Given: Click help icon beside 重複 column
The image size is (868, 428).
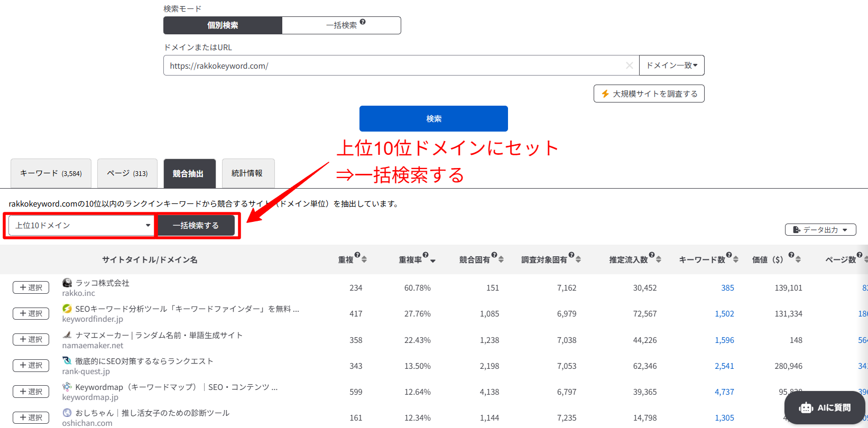Looking at the screenshot, I should pyautogui.click(x=357, y=255).
